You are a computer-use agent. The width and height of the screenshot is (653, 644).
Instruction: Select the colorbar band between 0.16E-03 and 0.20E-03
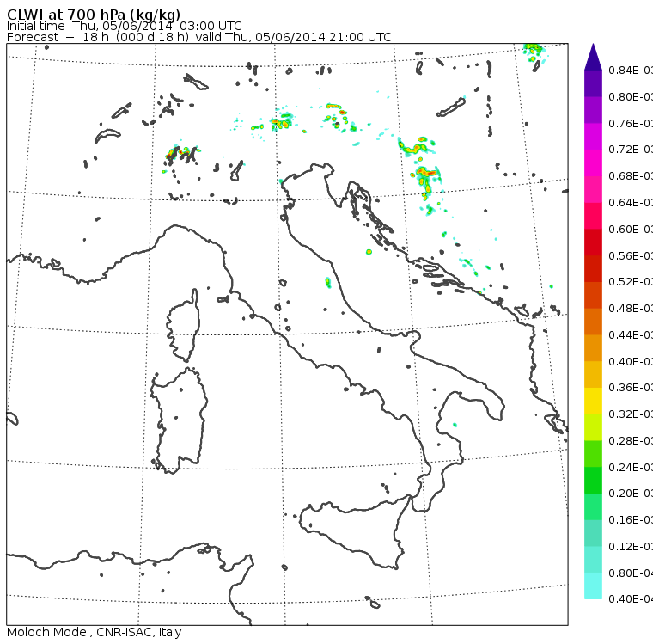click(593, 507)
